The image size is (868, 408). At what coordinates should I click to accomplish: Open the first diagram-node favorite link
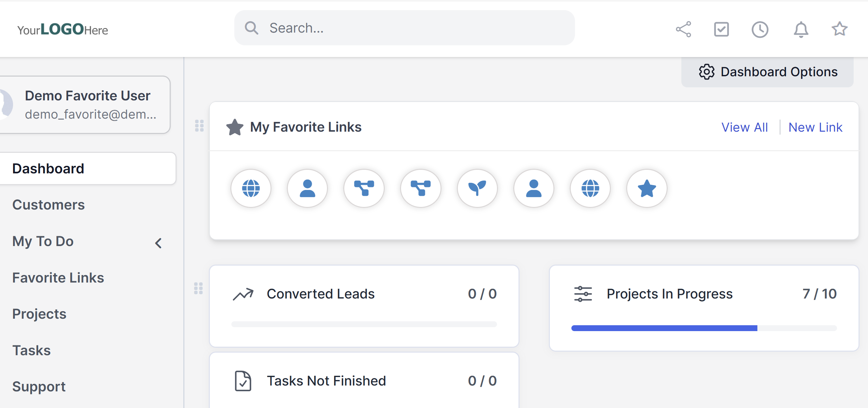(x=364, y=188)
